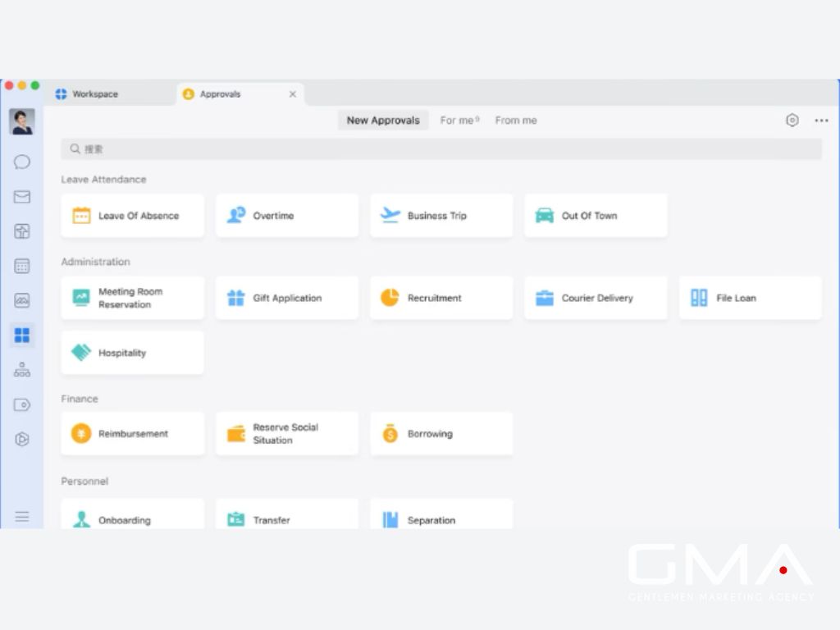
Task: Open the organization chart sidebar icon
Action: tap(22, 370)
